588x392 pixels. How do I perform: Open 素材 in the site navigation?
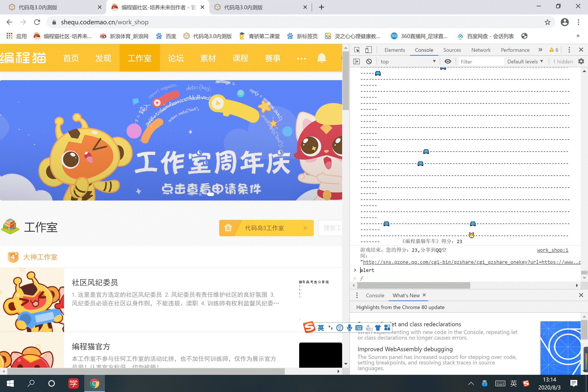pos(208,58)
